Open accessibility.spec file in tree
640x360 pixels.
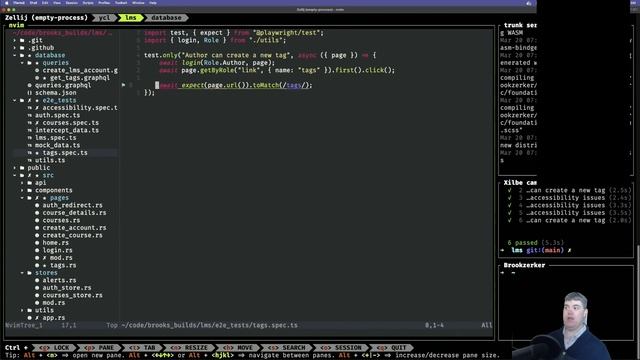[80, 108]
